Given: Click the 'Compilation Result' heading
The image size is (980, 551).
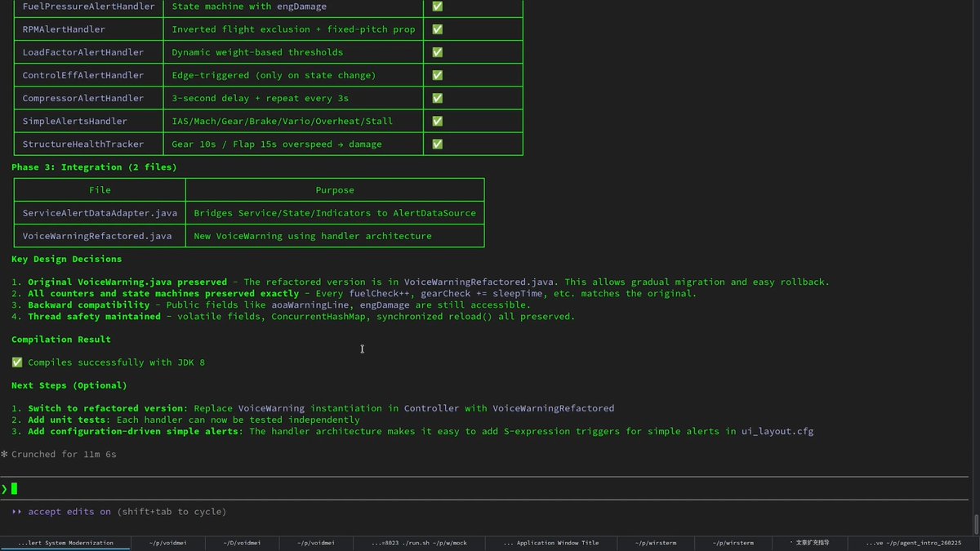Looking at the screenshot, I should pyautogui.click(x=61, y=339).
